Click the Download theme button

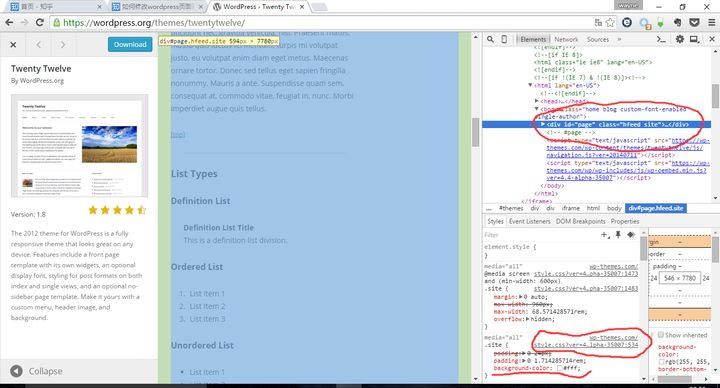(130, 45)
